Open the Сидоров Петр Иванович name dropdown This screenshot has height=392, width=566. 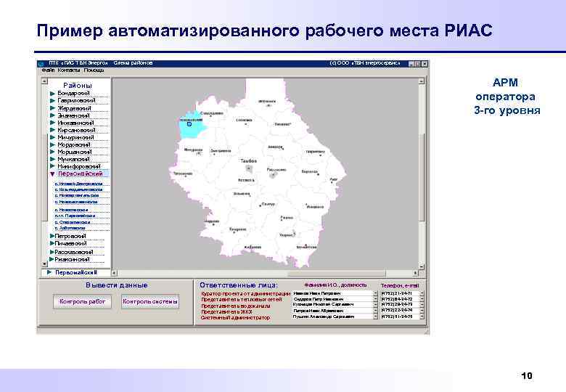coord(375,299)
